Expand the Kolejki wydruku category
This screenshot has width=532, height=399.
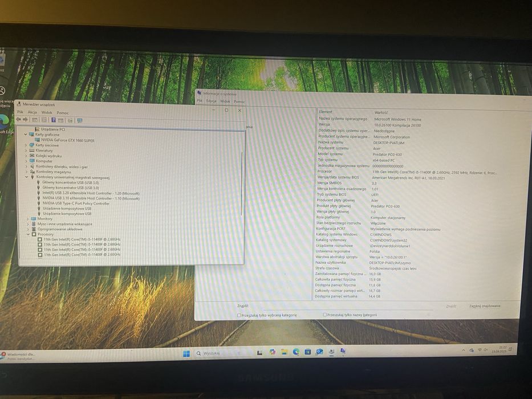pos(26,156)
